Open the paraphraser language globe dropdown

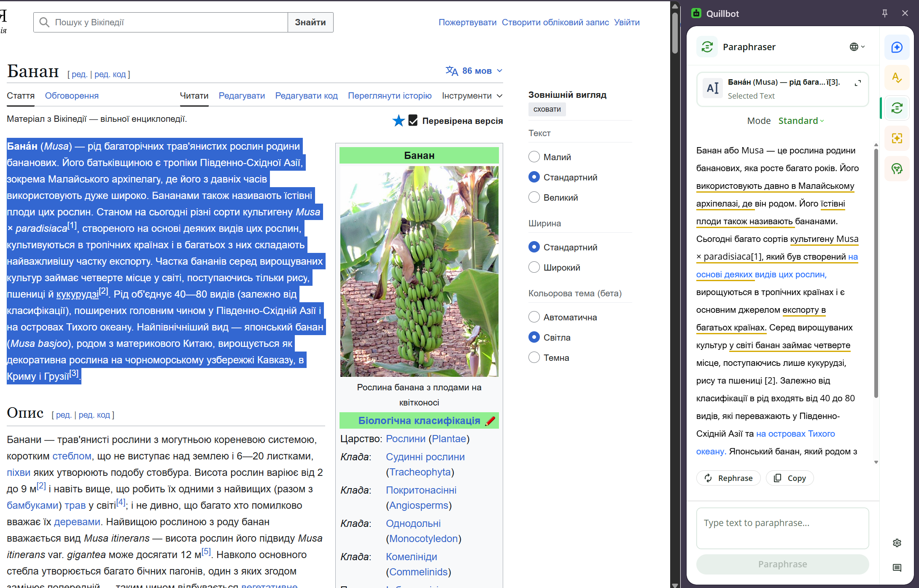coord(857,47)
